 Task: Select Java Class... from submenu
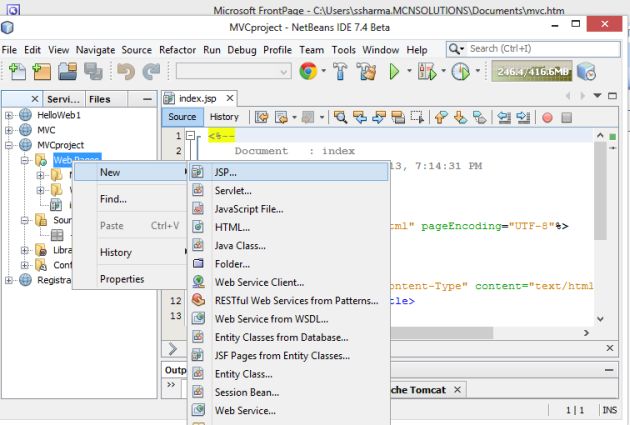coord(289,245)
